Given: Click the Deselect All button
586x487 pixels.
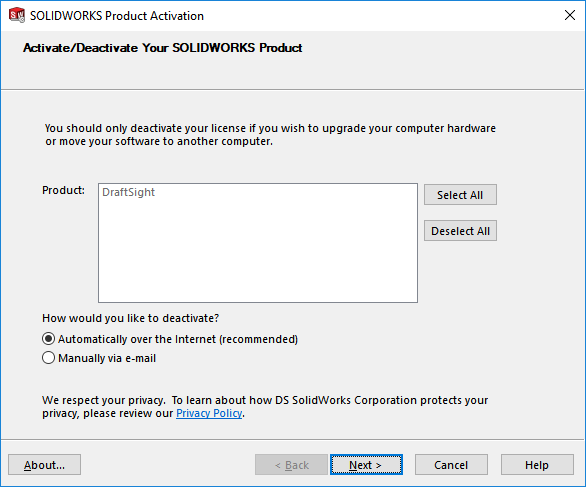Looking at the screenshot, I should click(x=460, y=231).
